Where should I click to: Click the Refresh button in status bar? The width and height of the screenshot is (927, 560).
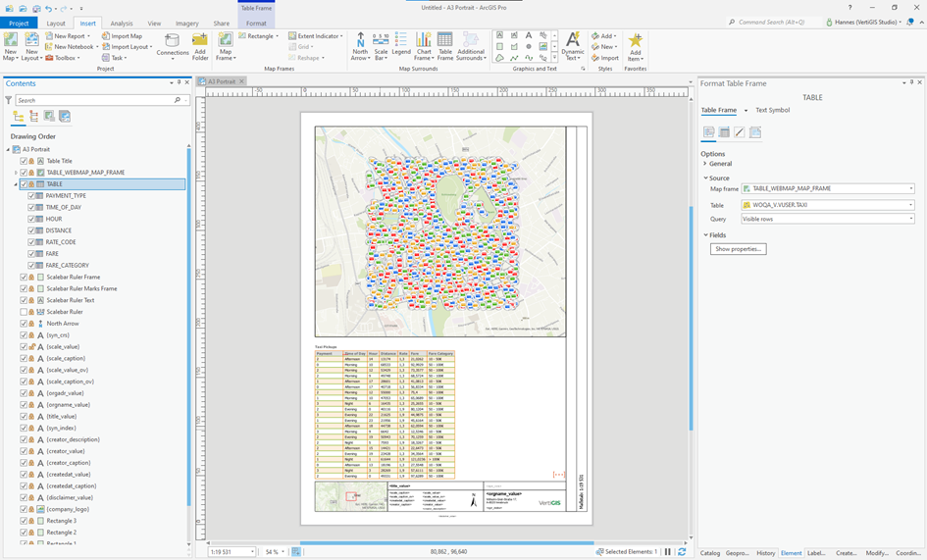[x=682, y=552]
